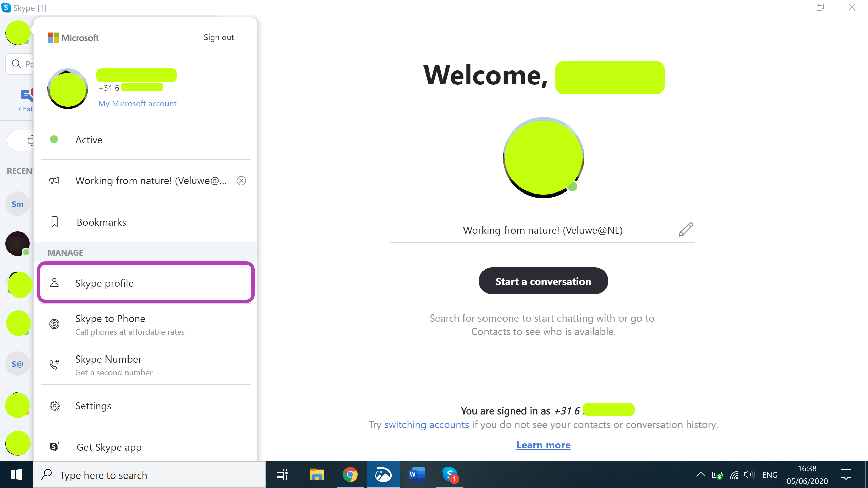Open My Microsoft Account link

tap(138, 104)
